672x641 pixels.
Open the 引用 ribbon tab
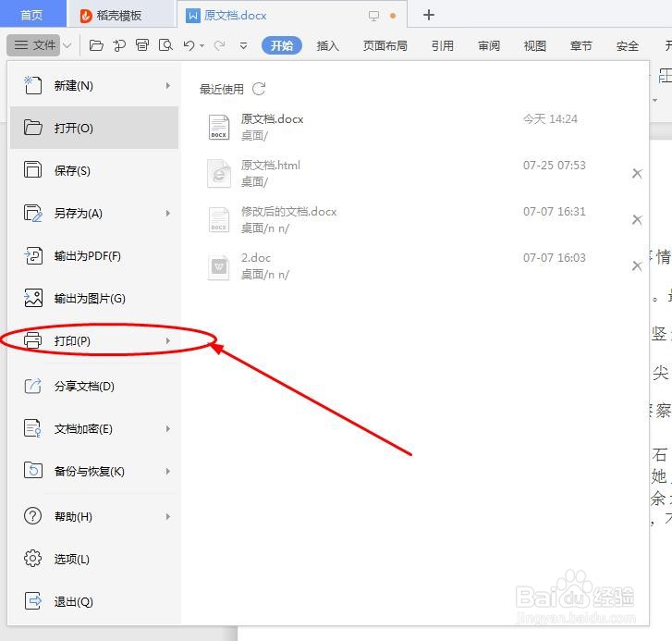[442, 45]
